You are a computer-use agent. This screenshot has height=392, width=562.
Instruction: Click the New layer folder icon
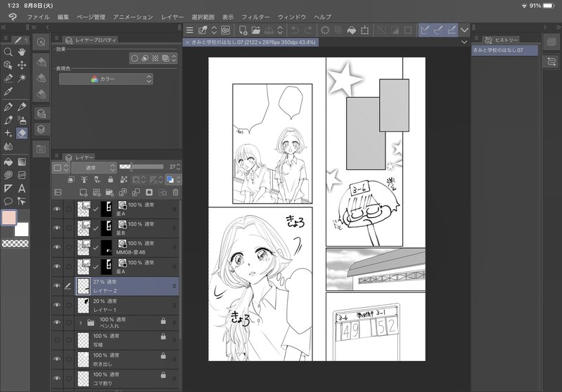110,192
